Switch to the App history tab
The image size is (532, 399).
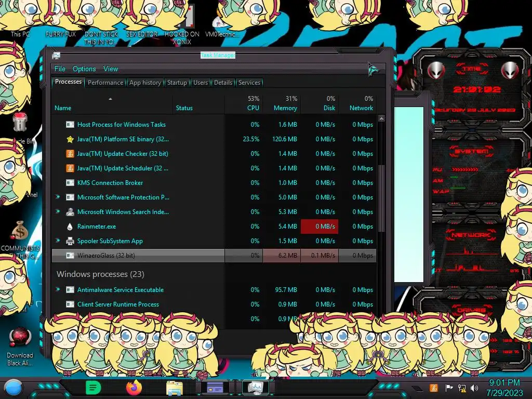point(145,83)
